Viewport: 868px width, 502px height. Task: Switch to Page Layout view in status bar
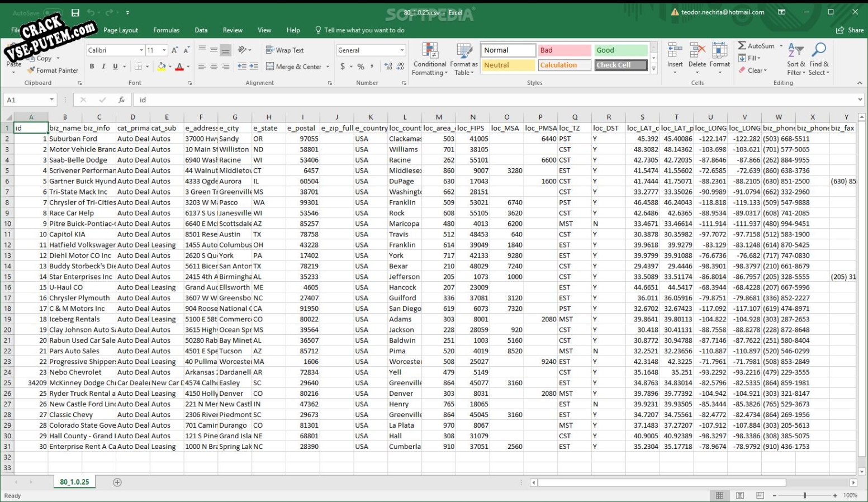coord(740,495)
